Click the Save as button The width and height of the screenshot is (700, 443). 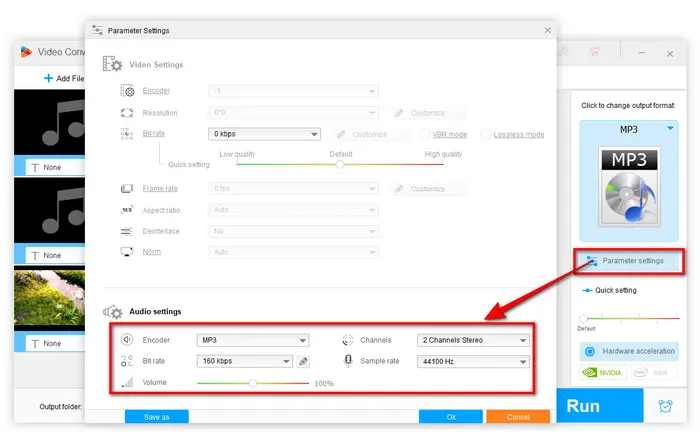[156, 417]
